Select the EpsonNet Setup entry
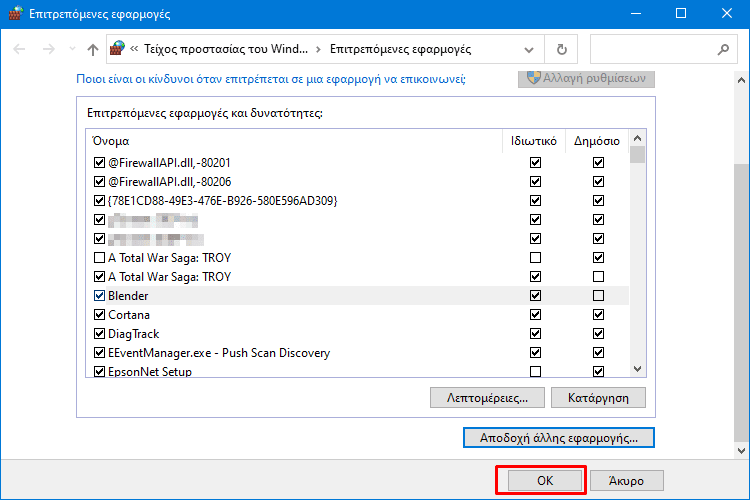This screenshot has height=500, width=750. click(x=150, y=371)
